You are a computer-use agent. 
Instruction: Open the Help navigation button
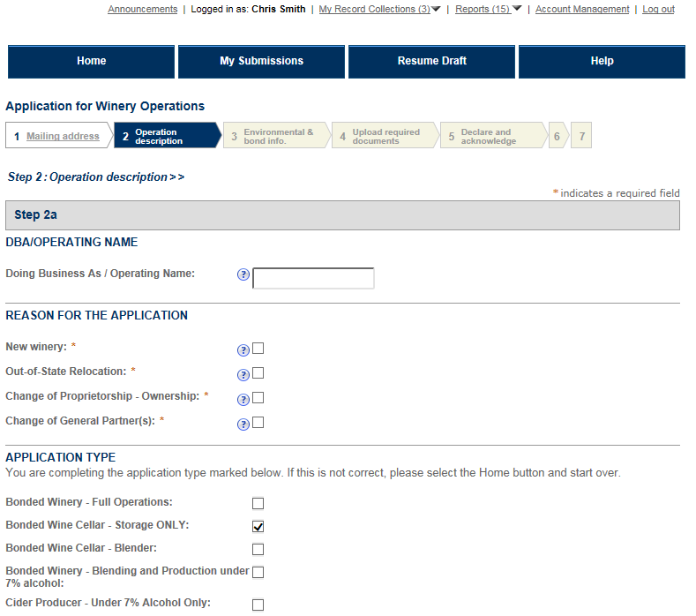click(x=602, y=62)
